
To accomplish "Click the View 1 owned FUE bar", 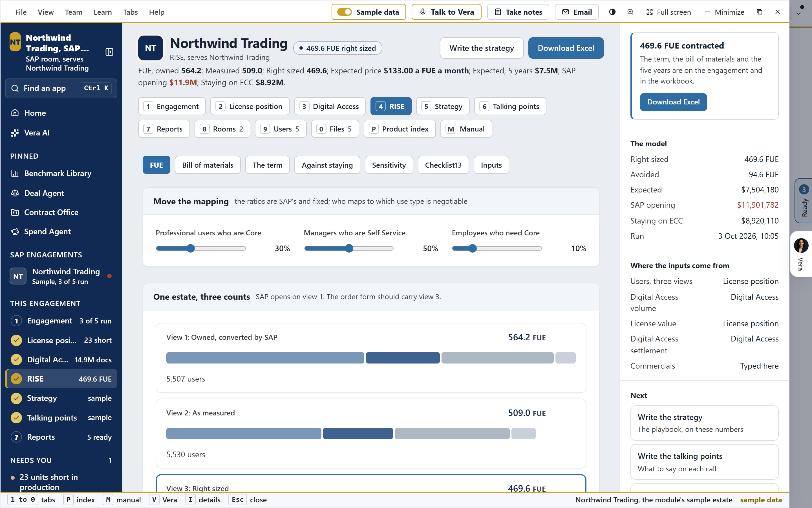I will pos(371,358).
